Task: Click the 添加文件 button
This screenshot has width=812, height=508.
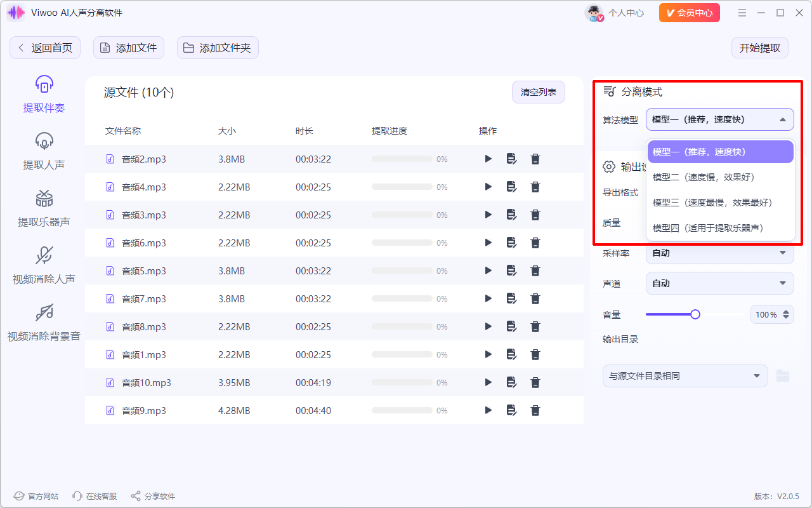Action: (129, 48)
